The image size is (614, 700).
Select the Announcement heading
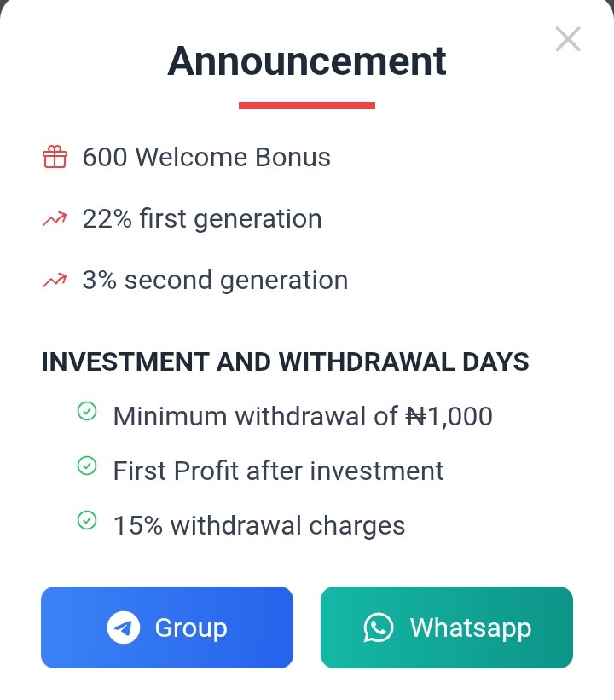(x=307, y=61)
